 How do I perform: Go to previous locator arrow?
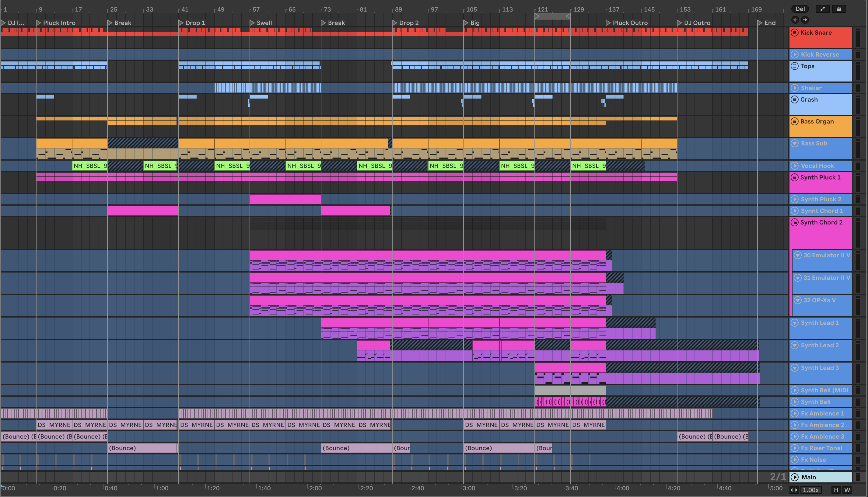795,20
